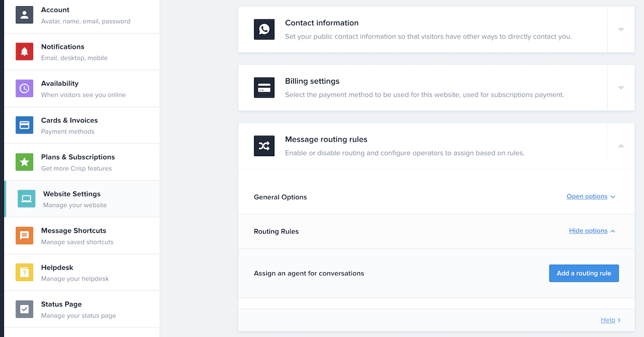Viewport: 644px width, 337px height.
Task: Click the yellow Helpdesk question icon
Action: (x=24, y=273)
